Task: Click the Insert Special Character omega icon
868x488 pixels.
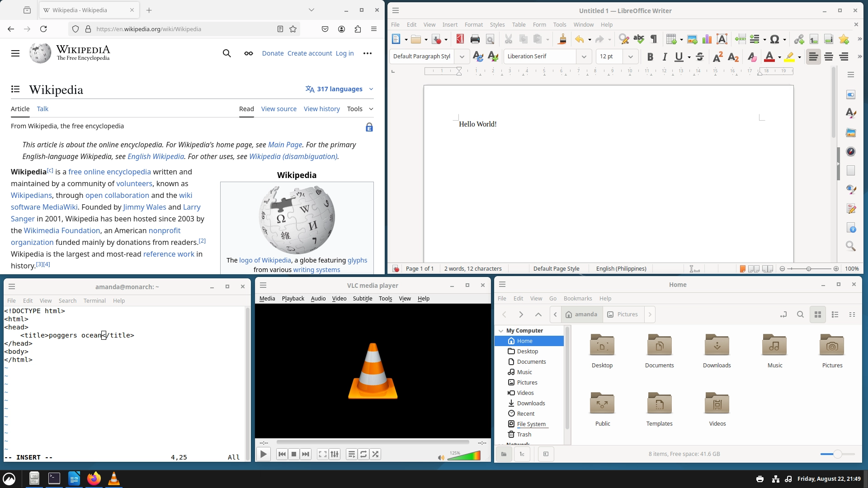Action: click(x=774, y=39)
